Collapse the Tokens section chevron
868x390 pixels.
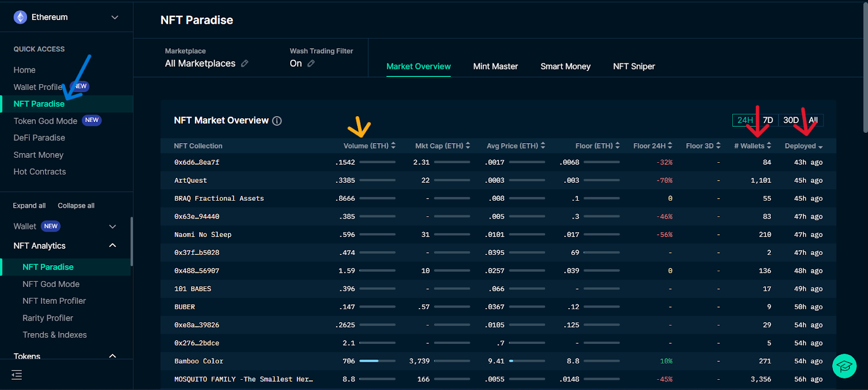[113, 356]
